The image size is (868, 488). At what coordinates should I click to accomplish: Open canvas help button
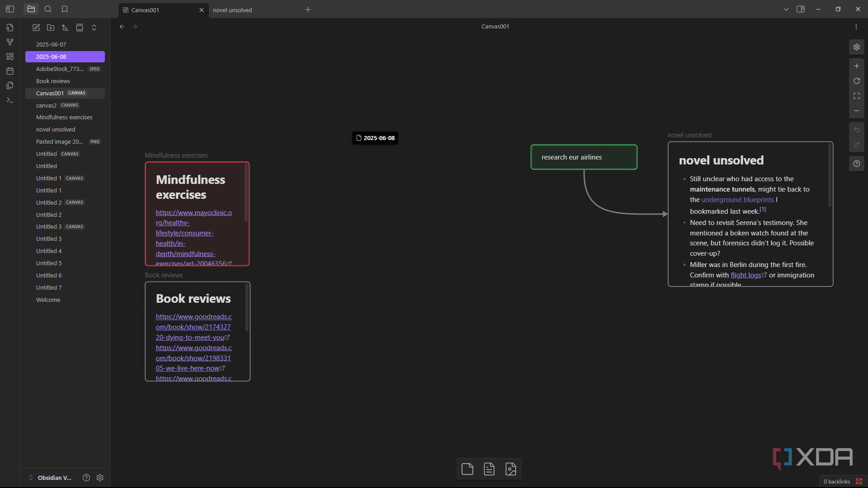(857, 164)
